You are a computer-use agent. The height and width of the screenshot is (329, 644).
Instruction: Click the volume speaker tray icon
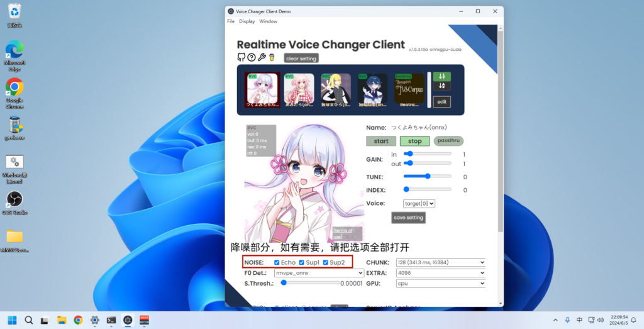(601, 320)
